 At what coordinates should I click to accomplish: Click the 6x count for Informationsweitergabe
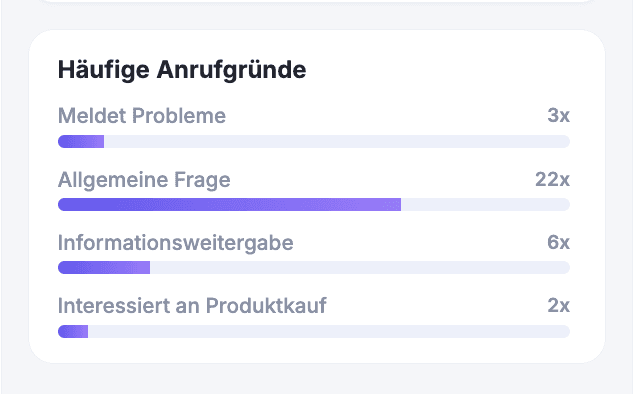click(x=558, y=242)
